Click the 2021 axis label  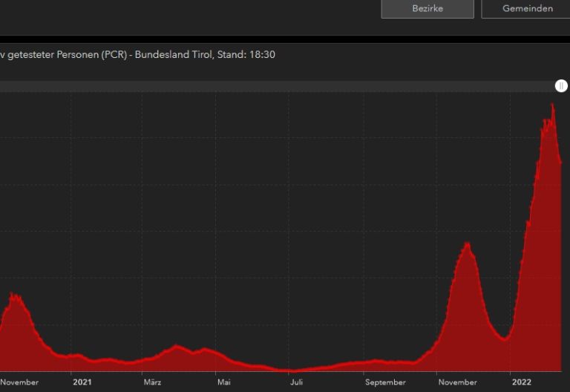(82, 382)
